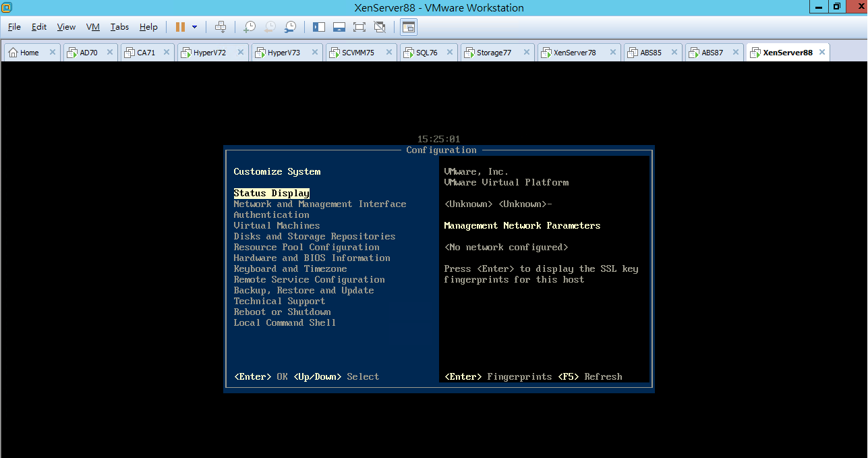This screenshot has height=458, width=868.
Task: Close the ABS85 tab
Action: pos(674,53)
